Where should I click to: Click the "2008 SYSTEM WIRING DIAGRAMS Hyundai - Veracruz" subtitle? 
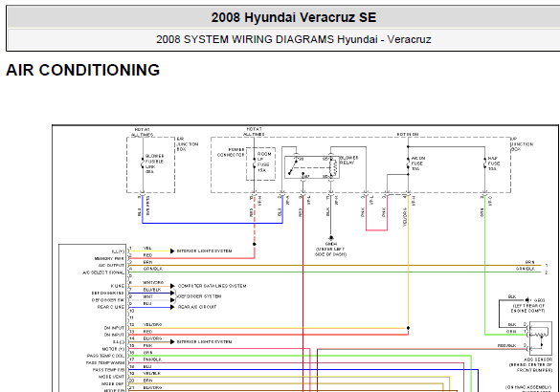(294, 39)
